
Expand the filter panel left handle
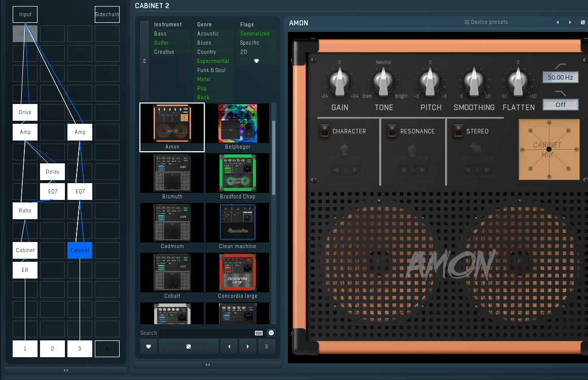point(144,61)
